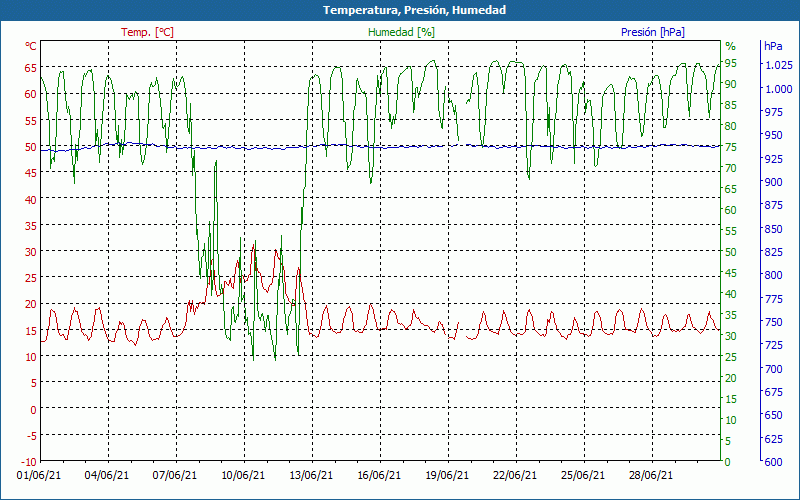800x500 pixels.
Task: Click the 95 humidity axis value
Action: tap(731, 63)
